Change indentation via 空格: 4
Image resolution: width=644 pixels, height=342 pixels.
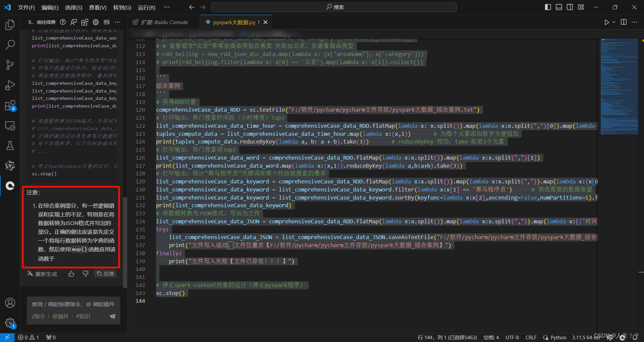coord(491,337)
